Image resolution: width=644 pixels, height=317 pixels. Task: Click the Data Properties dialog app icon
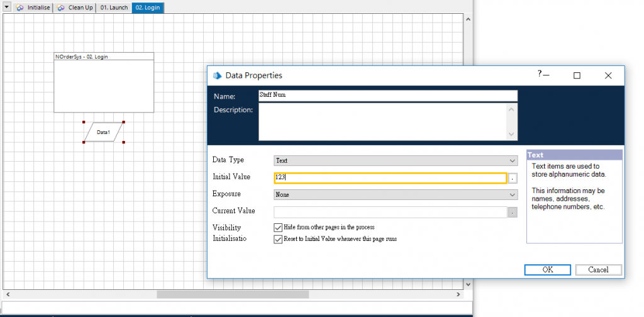click(x=217, y=75)
